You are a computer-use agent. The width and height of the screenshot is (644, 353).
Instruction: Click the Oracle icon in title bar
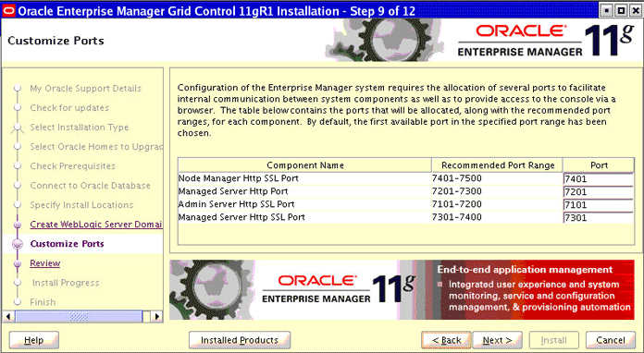tap(9, 10)
